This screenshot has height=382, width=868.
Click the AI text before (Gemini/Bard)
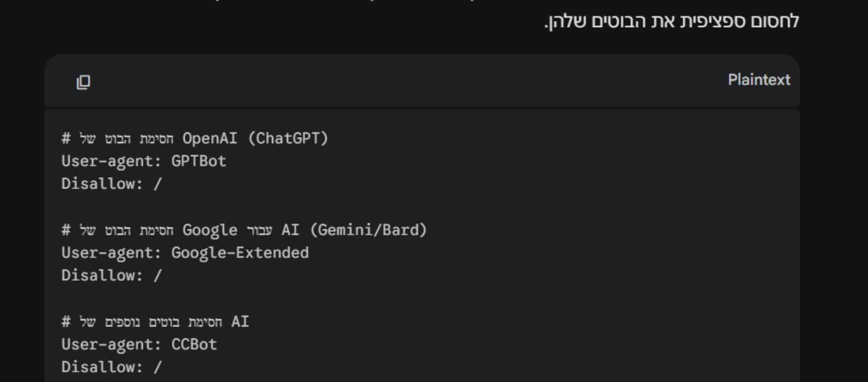pyautogui.click(x=290, y=230)
